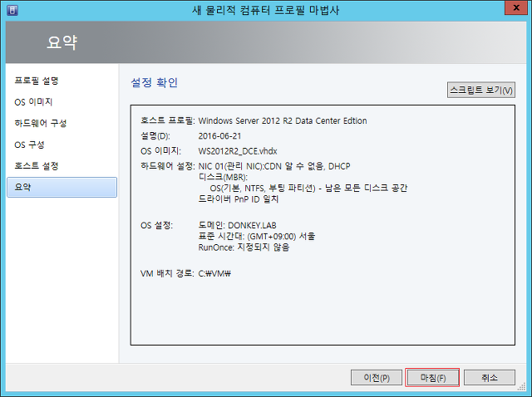Screen dimensions: 532x397
Task: Open the OS 이미지 step
Action: (x=33, y=101)
